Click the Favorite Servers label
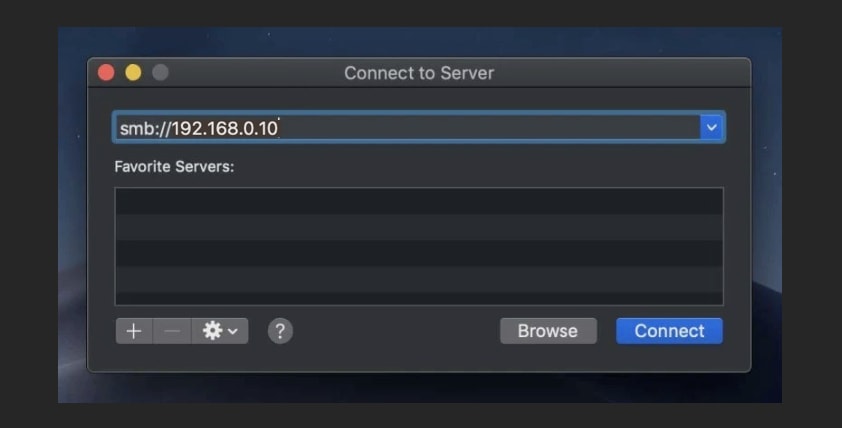Screen dimensions: 842x428 click(x=174, y=166)
